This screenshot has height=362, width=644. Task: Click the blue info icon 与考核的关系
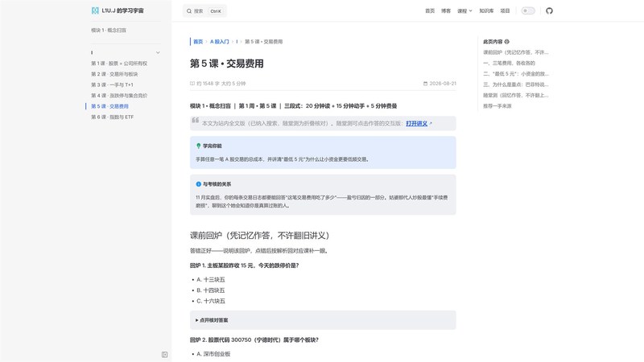point(198,184)
